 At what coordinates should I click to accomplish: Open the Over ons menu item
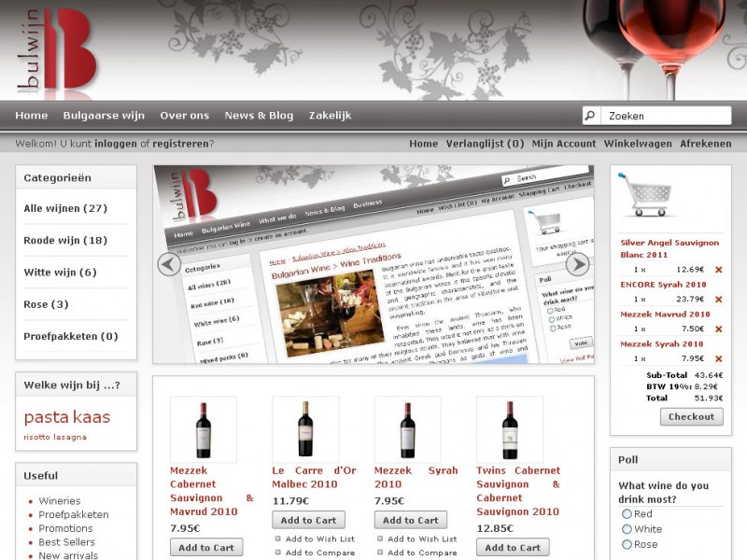click(184, 115)
